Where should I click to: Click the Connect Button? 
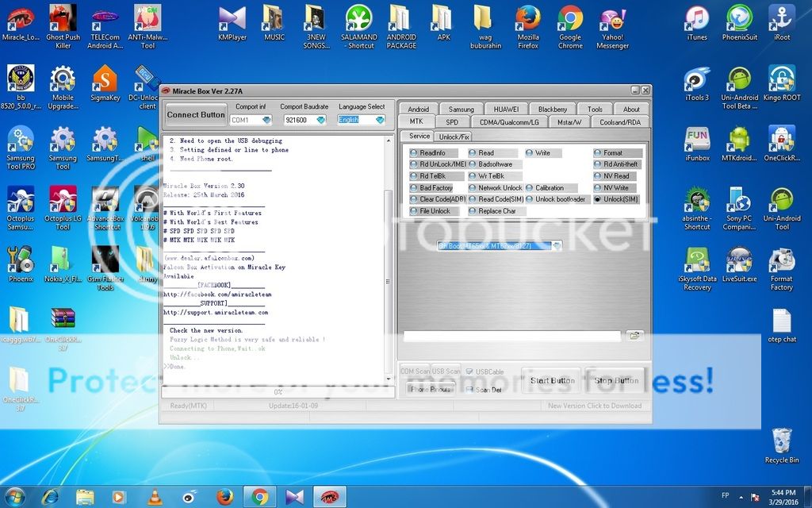click(x=195, y=114)
